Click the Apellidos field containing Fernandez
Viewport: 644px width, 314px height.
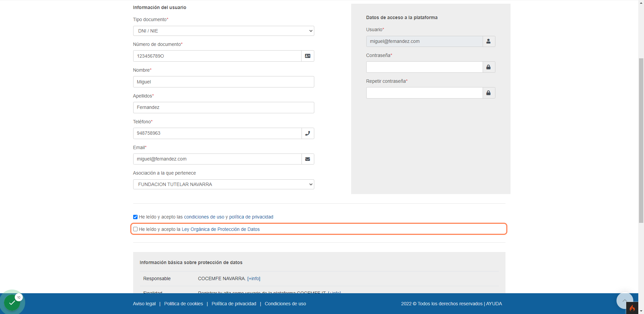tap(223, 108)
